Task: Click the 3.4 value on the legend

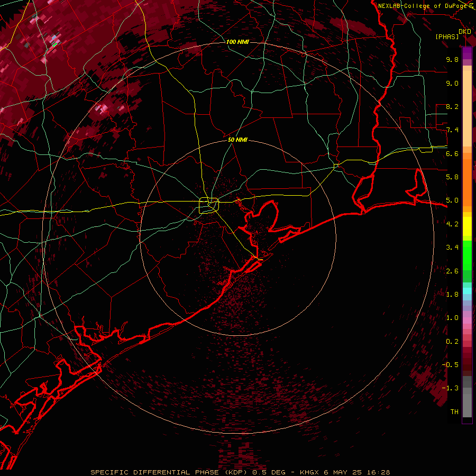Action: tap(452, 247)
